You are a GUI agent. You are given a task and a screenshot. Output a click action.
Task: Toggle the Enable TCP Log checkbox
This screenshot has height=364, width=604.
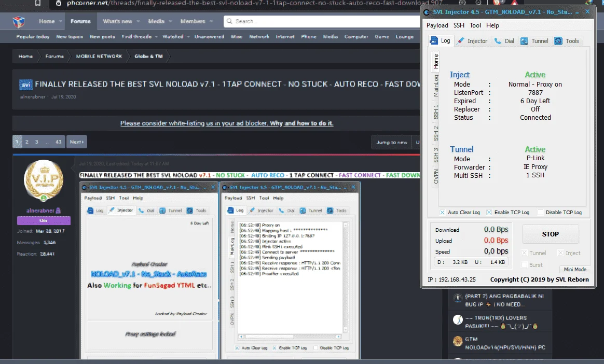[x=489, y=213]
